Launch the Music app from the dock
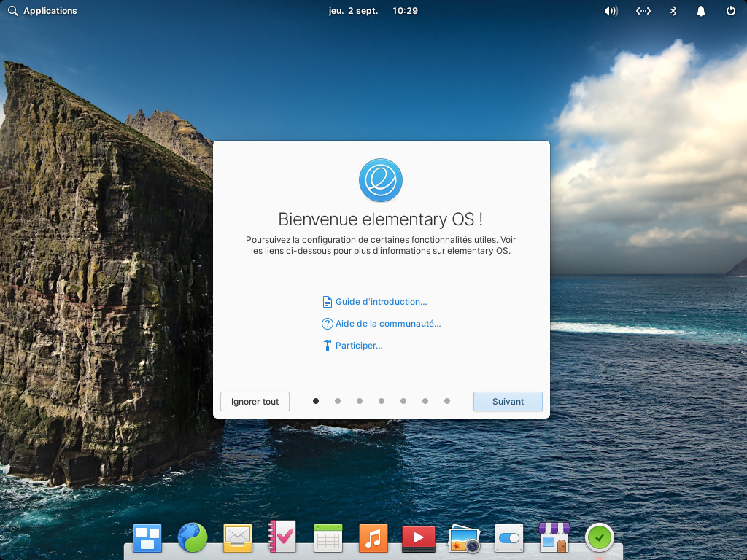 pyautogui.click(x=373, y=538)
